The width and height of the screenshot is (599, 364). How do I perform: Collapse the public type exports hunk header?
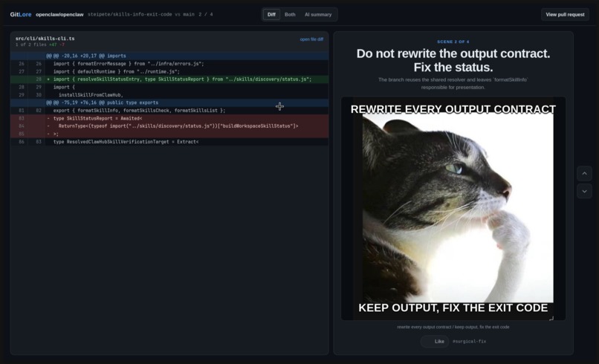[x=169, y=103]
